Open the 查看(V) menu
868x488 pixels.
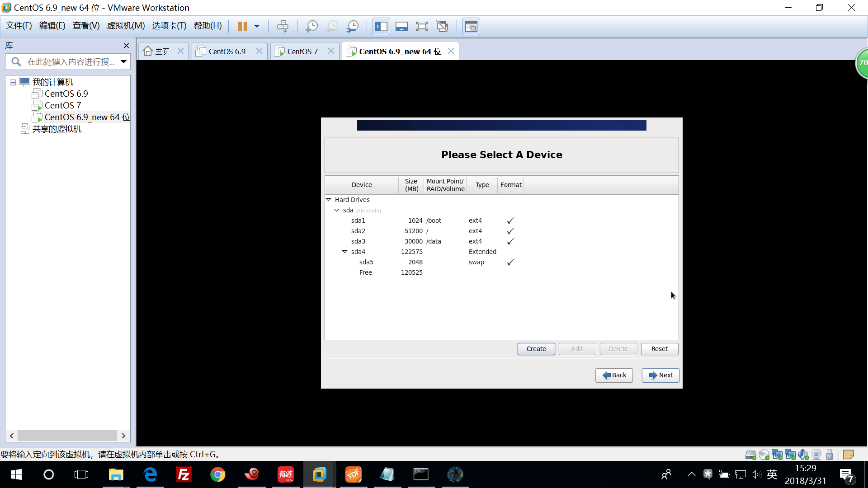[x=86, y=26]
